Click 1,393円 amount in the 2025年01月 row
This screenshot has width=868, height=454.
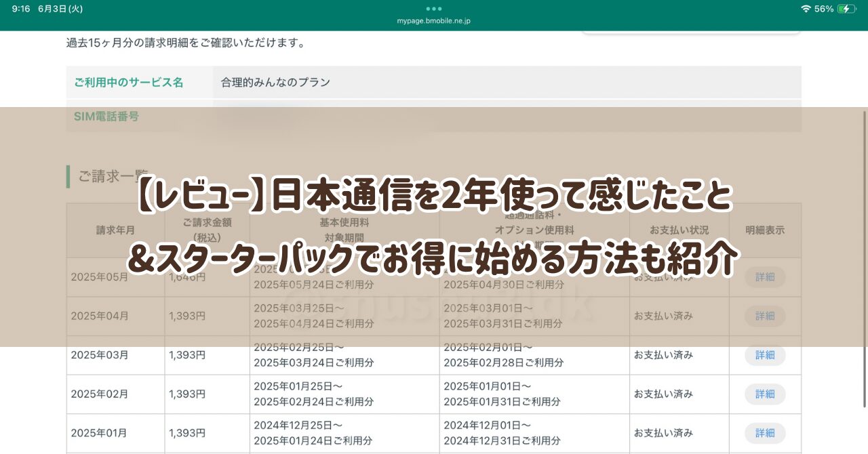(x=187, y=433)
